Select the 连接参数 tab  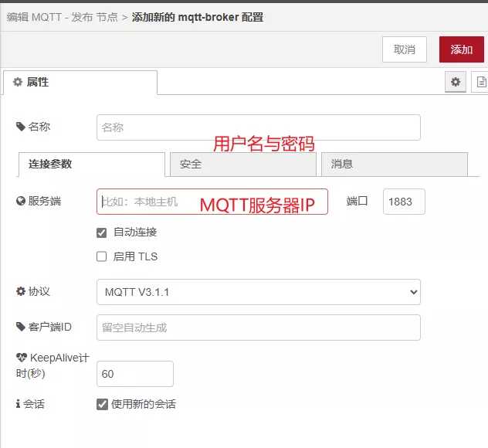(x=91, y=165)
